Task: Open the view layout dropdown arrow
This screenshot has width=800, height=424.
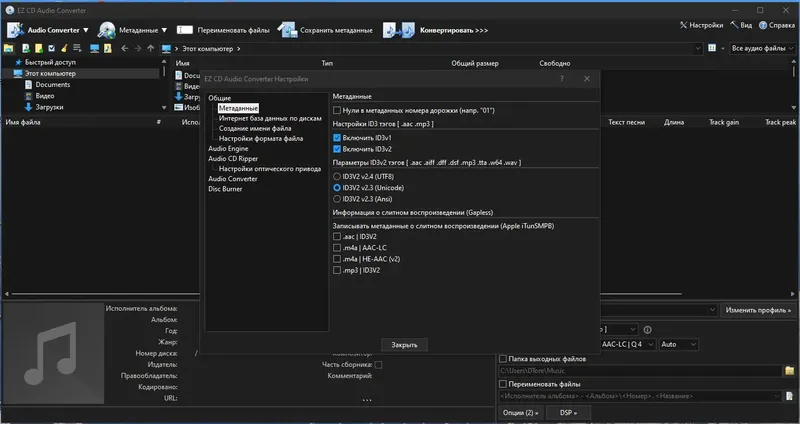Action: (723, 48)
